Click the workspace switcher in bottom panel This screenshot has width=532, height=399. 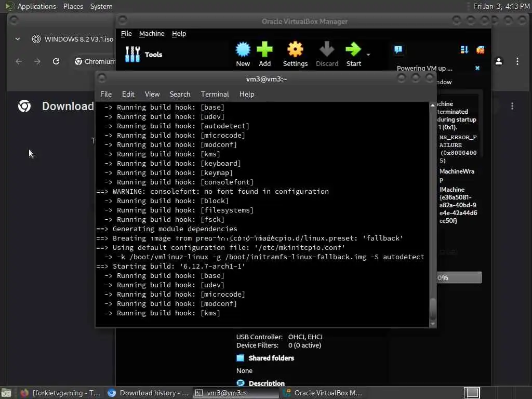472,393
